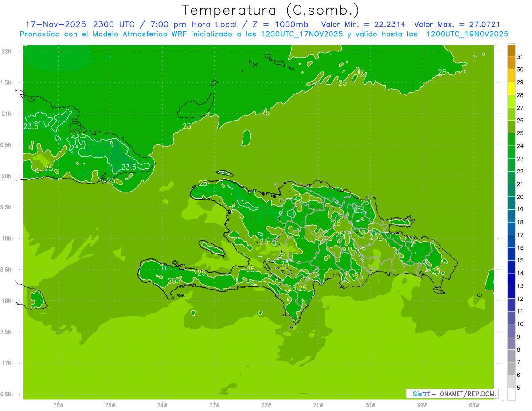Click the '6.5N' latitude axis label
This screenshot has height=411, width=532.
tap(6, 394)
